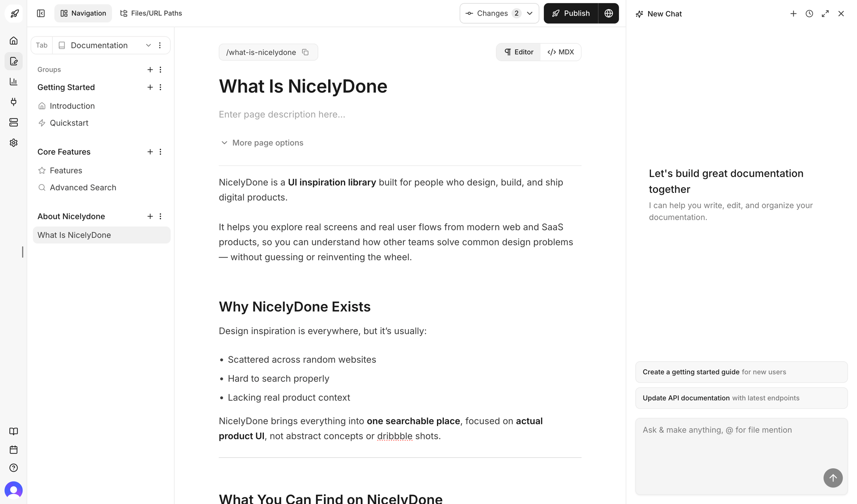Focus the Ask & make anything chat input
Image resolution: width=857 pixels, height=504 pixels.
tap(741, 456)
